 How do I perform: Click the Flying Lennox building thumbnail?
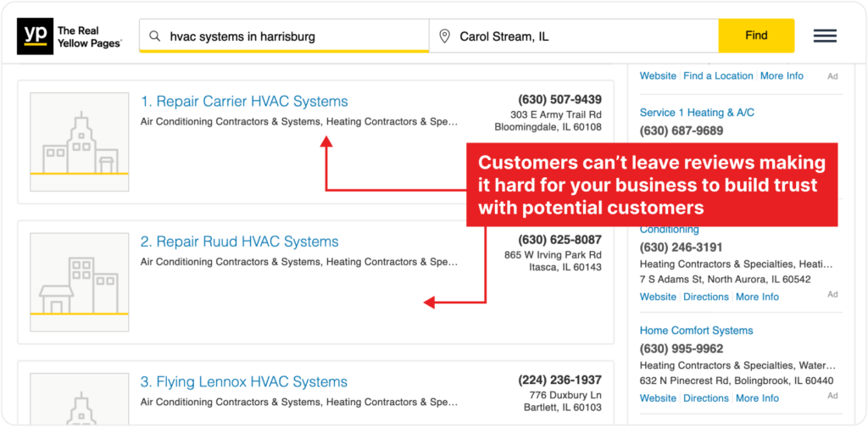tap(79, 398)
